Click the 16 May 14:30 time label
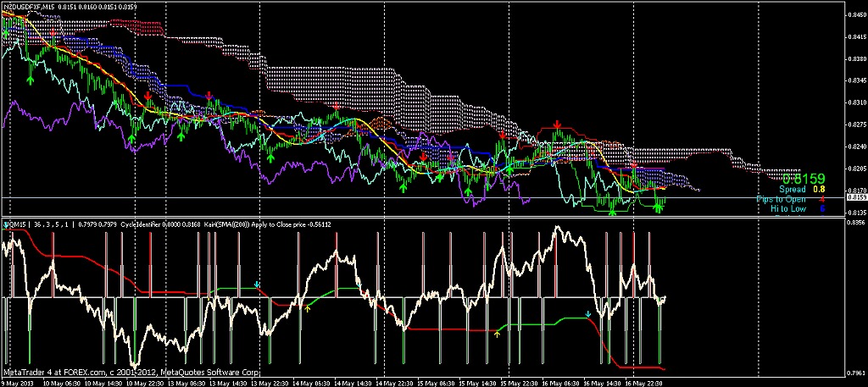The height and width of the screenshot is (387, 868). pyautogui.click(x=601, y=383)
